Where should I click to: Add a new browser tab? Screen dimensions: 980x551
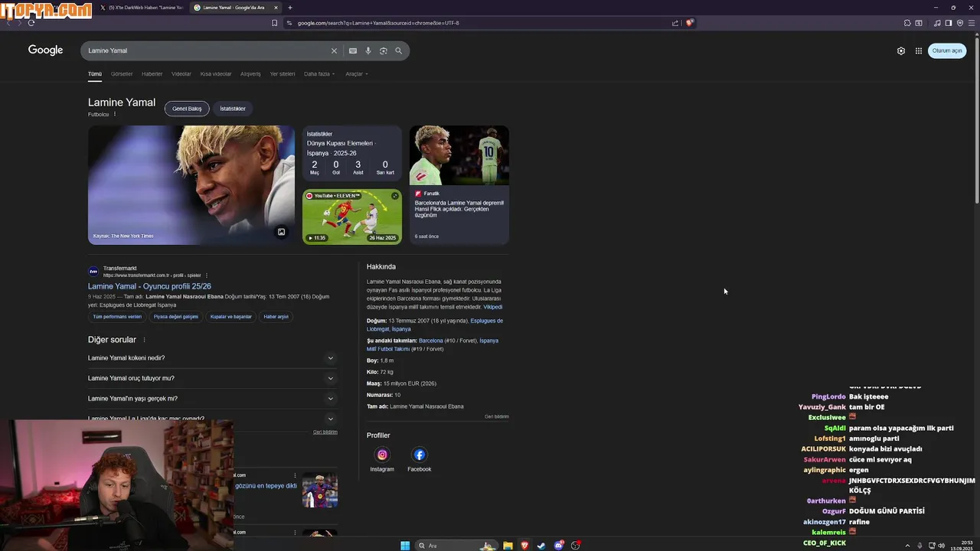290,8
